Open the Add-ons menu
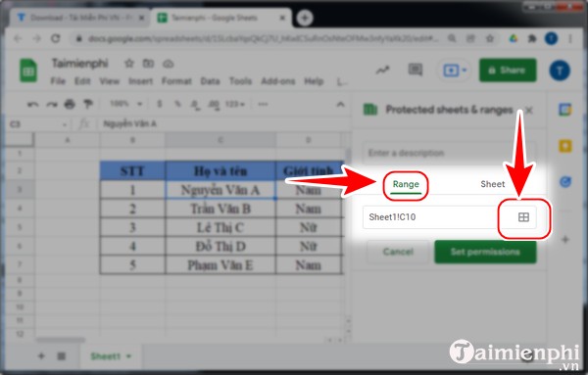 point(278,81)
